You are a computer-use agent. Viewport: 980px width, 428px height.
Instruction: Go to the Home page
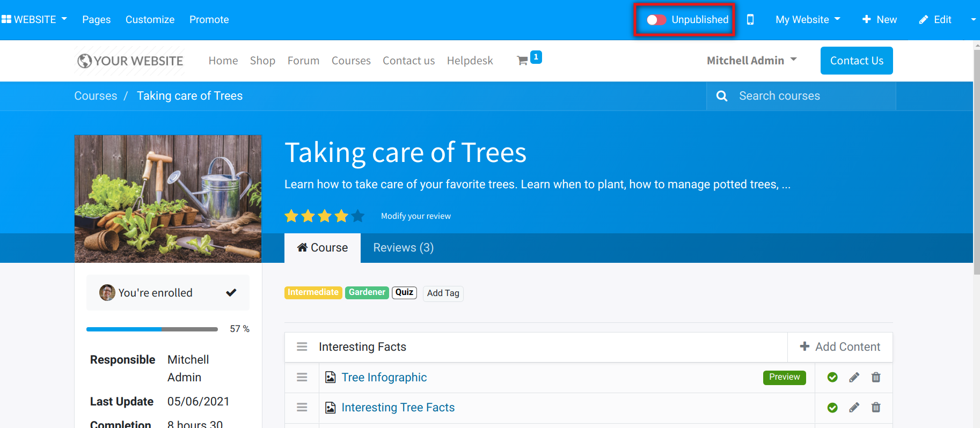(x=223, y=61)
